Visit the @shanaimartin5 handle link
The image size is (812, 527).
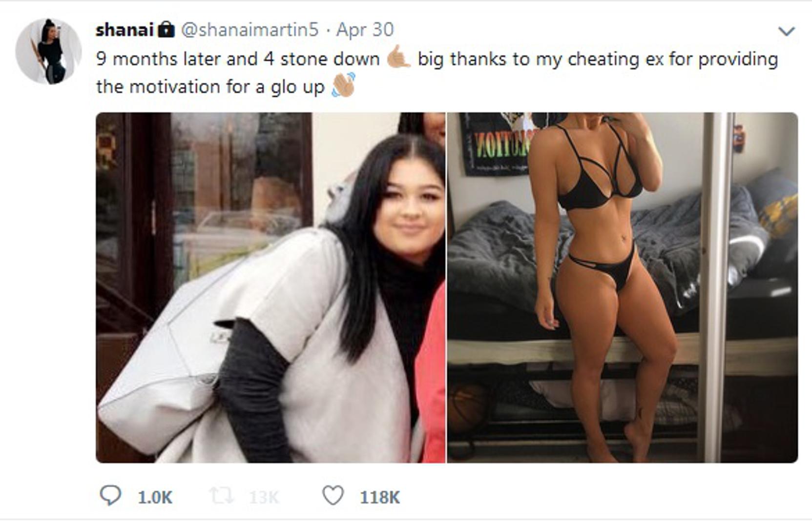coord(250,30)
